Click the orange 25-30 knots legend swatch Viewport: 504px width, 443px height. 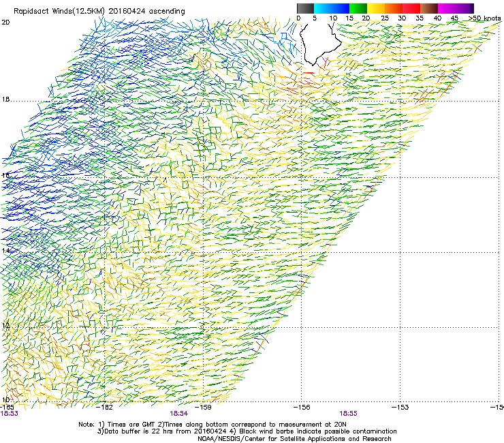click(x=394, y=8)
